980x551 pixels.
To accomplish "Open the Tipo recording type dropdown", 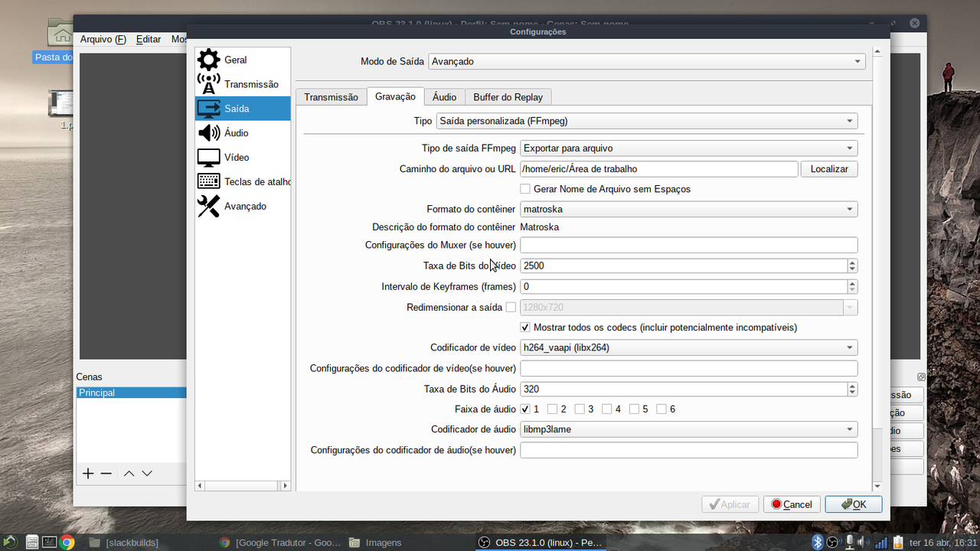I will click(646, 121).
